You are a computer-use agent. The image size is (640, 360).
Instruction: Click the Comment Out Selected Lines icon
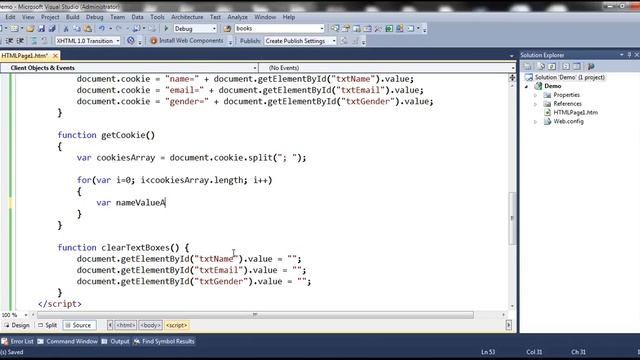click(x=33, y=41)
